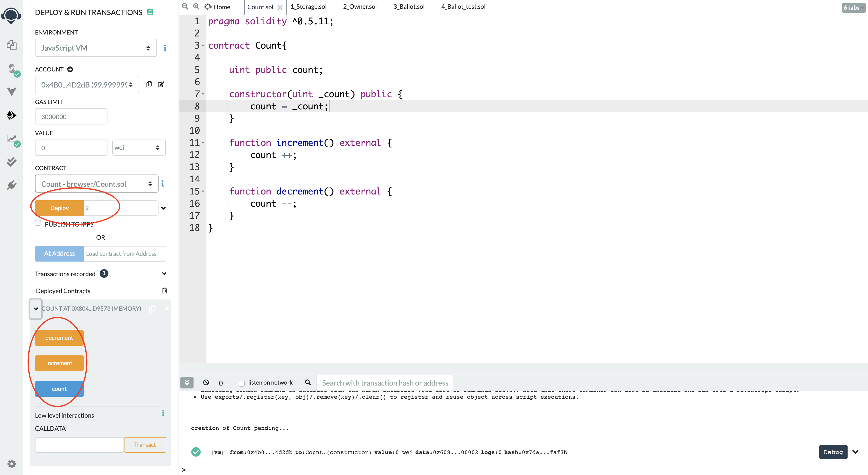Viewport: 868px width, 475px height.
Task: Open the Environment JavaScript VM dropdown
Action: 95,48
